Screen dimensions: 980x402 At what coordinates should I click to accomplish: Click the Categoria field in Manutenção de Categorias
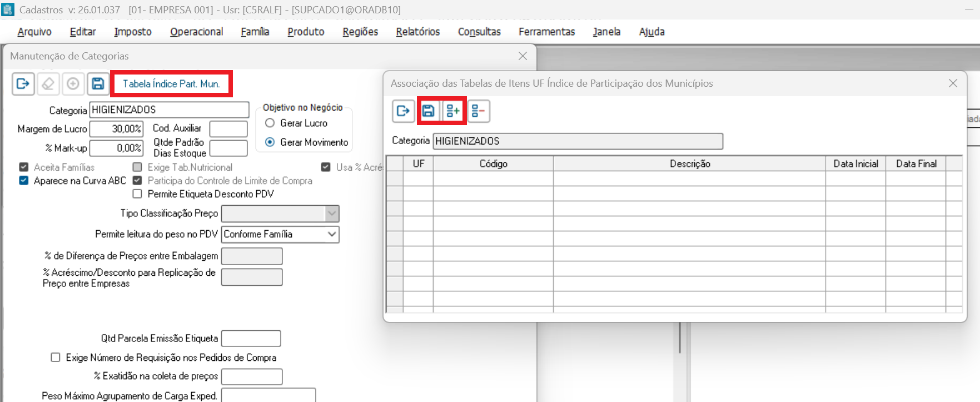click(170, 110)
